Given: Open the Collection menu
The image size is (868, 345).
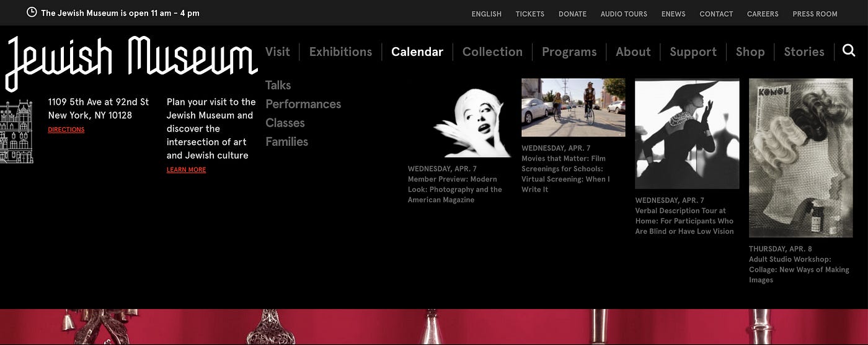Looking at the screenshot, I should coord(492,52).
